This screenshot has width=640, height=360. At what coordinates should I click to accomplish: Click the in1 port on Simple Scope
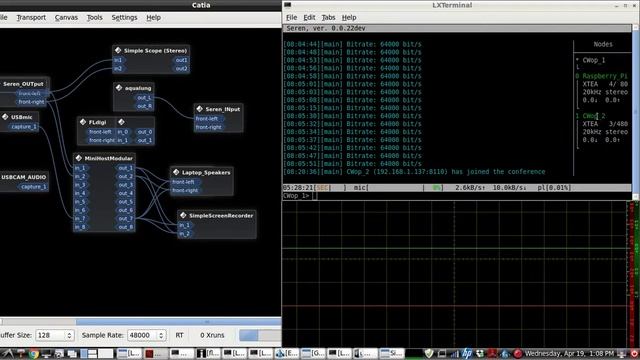click(118, 60)
